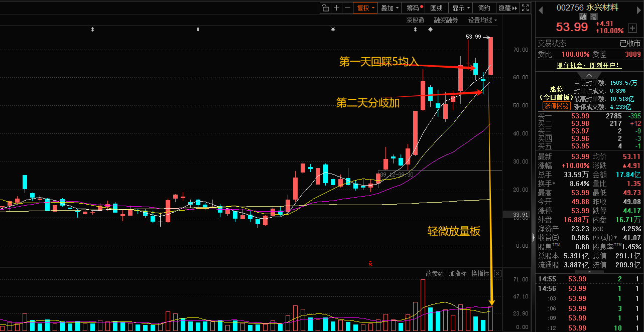Viewport: 644px width, 332px height.
Task: Click 加指标 to add indicator
Action: coord(457,273)
